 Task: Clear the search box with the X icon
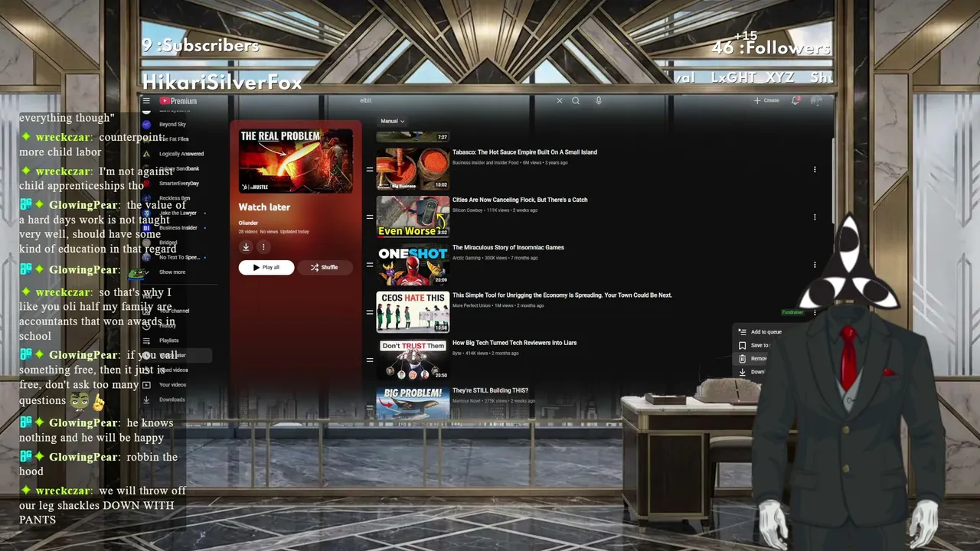point(559,101)
